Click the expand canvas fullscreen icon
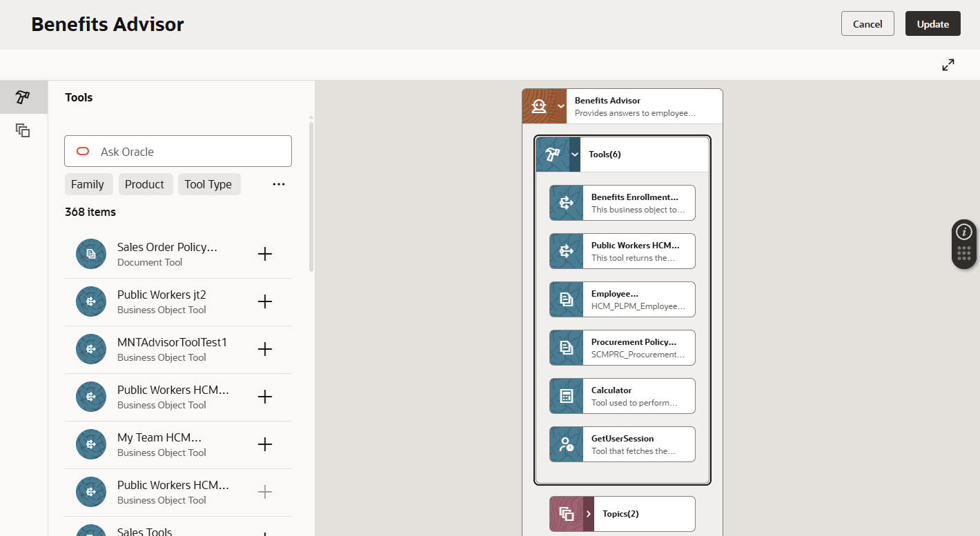This screenshot has width=980, height=536. (x=948, y=65)
